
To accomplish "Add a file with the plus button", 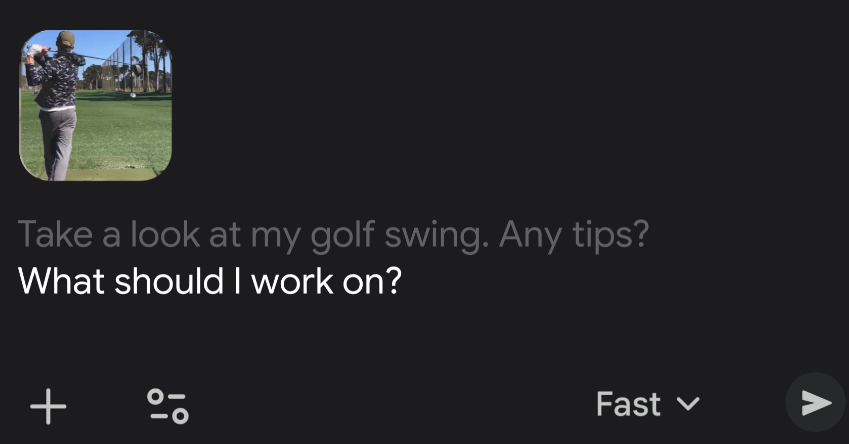I will point(48,406).
